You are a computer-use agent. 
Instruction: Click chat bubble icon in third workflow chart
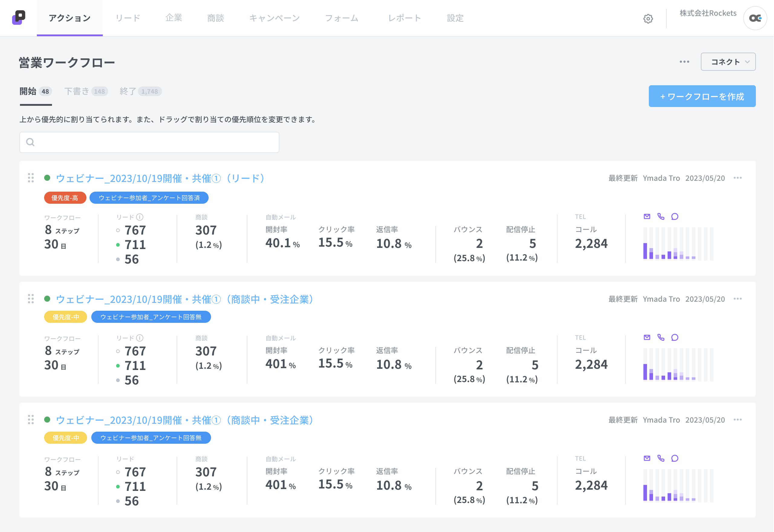click(x=675, y=459)
